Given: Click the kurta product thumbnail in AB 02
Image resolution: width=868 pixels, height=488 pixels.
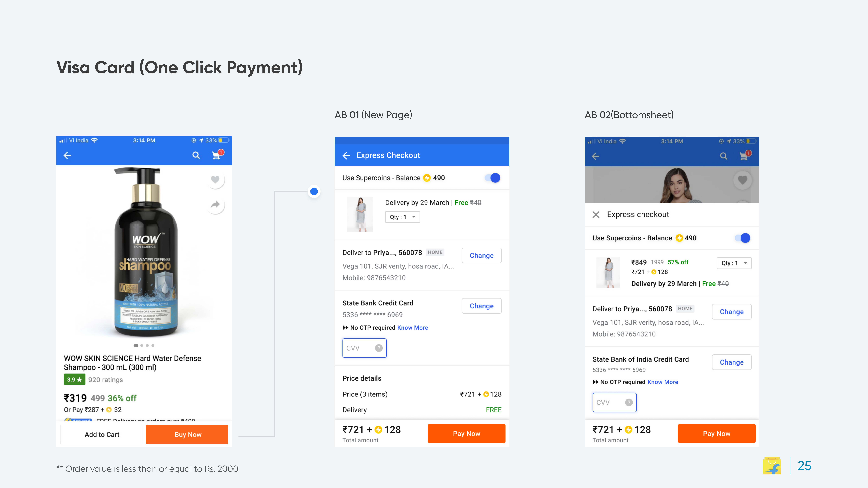Looking at the screenshot, I should (608, 273).
